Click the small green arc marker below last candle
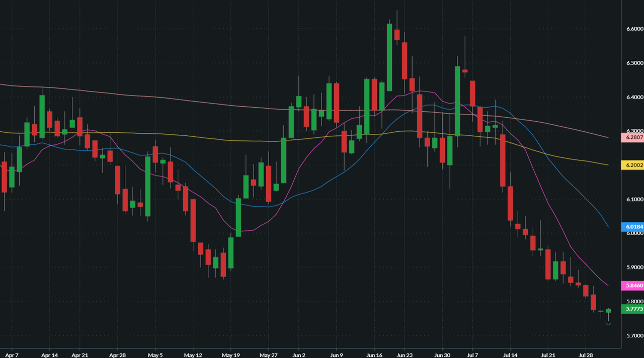 pyautogui.click(x=609, y=323)
